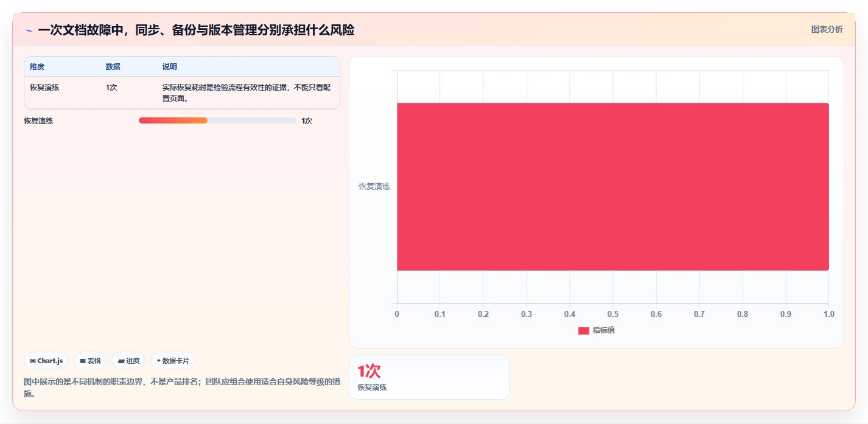The image size is (868, 424).
Task: Click the page title about 文档故障
Action: point(196,30)
